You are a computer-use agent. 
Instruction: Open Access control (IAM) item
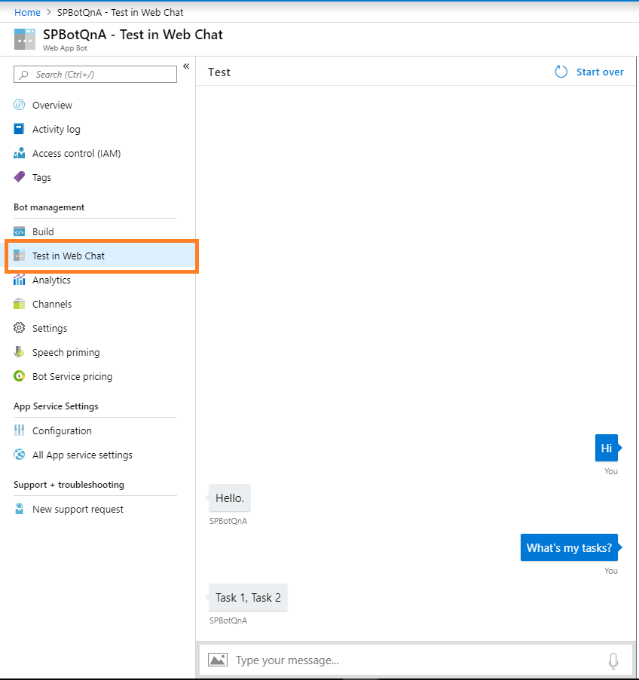[76, 153]
